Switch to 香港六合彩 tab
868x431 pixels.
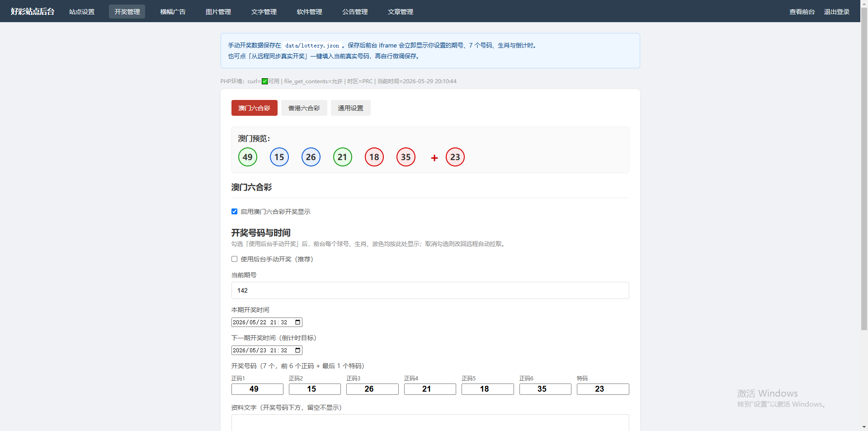[x=304, y=108]
